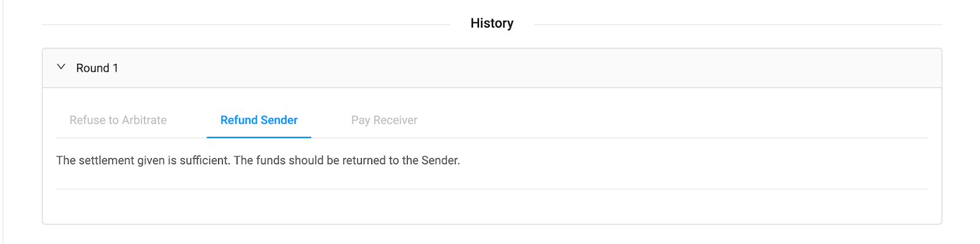
Task: Switch to the Refuse to Arbitrate tab
Action: click(118, 120)
